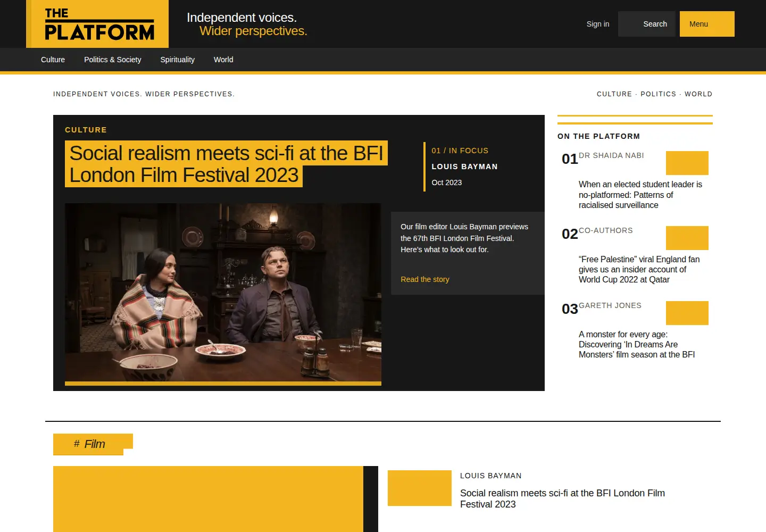Go to Politics & Society nav item
The image size is (766, 532).
coord(113,60)
